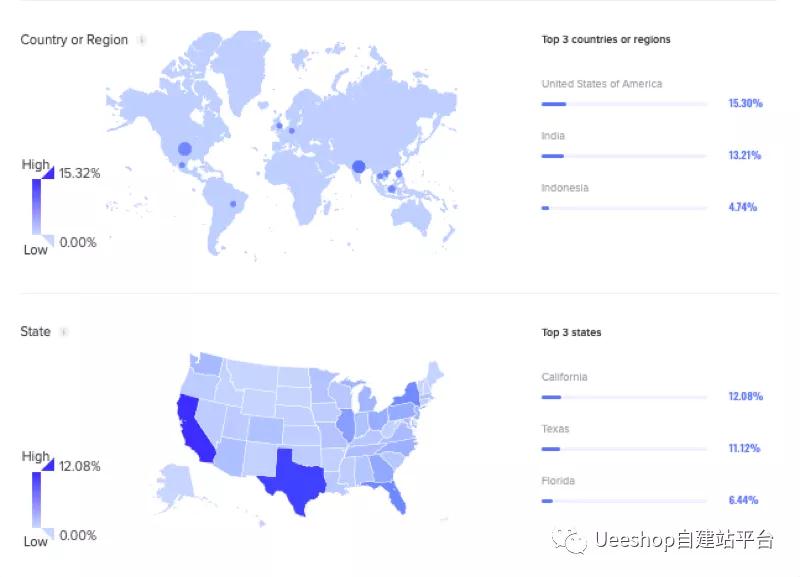The height and width of the screenshot is (577, 800).
Task: Click the bubble over Brazil
Action: coord(233,204)
